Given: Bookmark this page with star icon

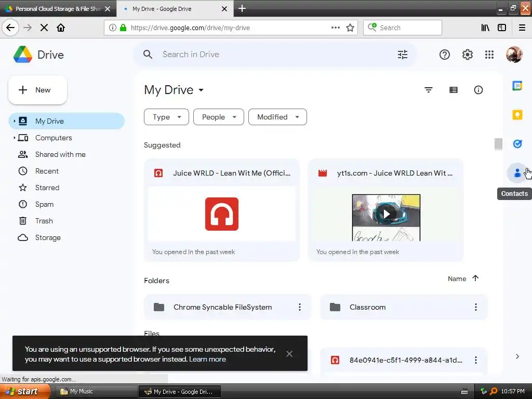Looking at the screenshot, I should pos(350,28).
